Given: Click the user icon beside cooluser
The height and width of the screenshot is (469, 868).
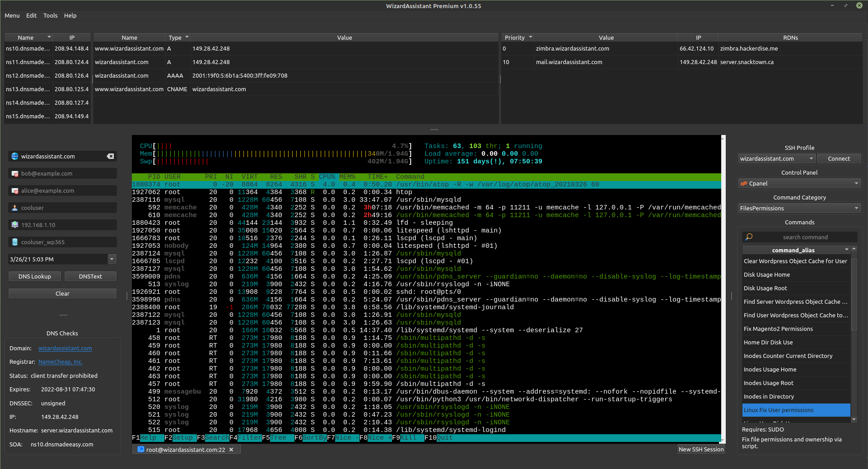Looking at the screenshot, I should (x=14, y=208).
